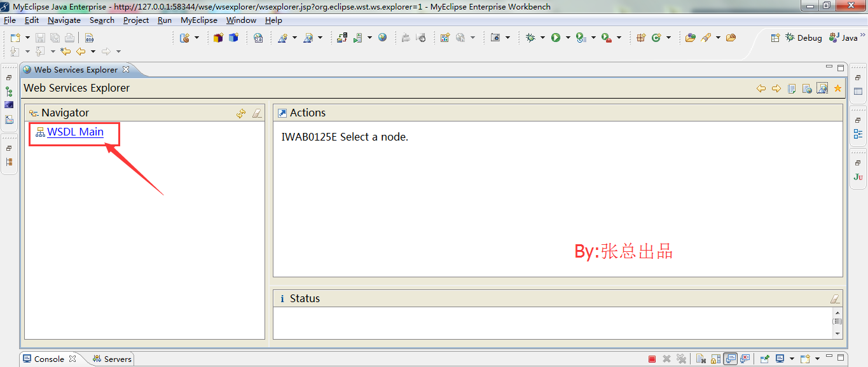Click the deploy project to server icon
This screenshot has height=367, width=868.
pyautogui.click(x=342, y=38)
